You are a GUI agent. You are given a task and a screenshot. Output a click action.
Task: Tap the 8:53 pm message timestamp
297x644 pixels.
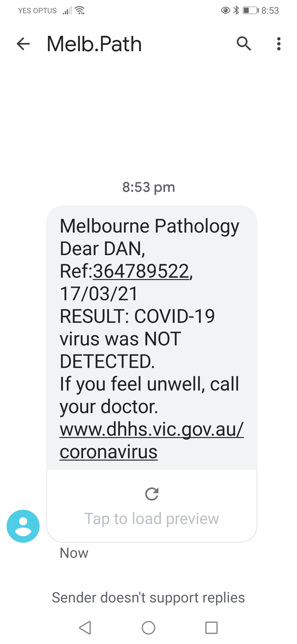click(x=148, y=187)
